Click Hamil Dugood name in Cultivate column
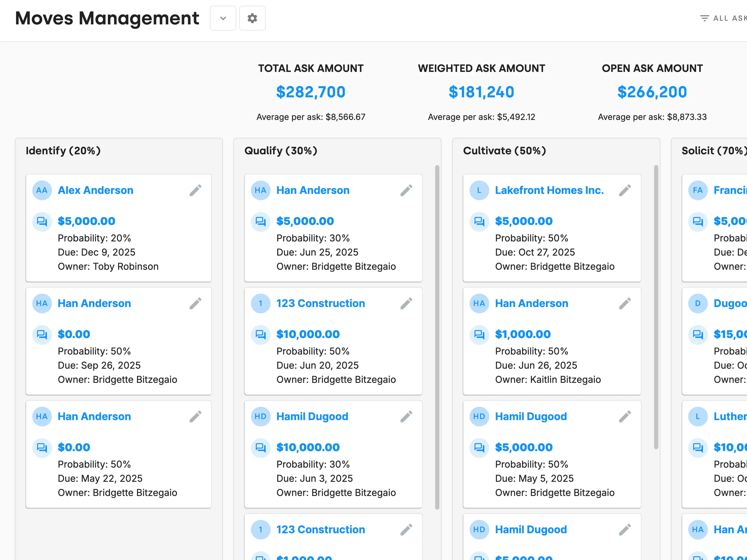Image resolution: width=747 pixels, height=560 pixels. [x=531, y=416]
